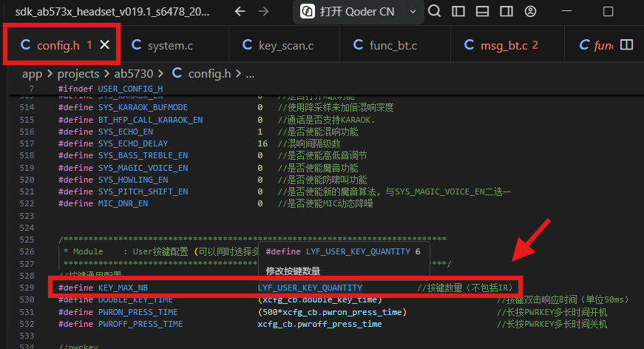Go back with the left arrow
Screen dimensions: 644x349
click(x=240, y=12)
